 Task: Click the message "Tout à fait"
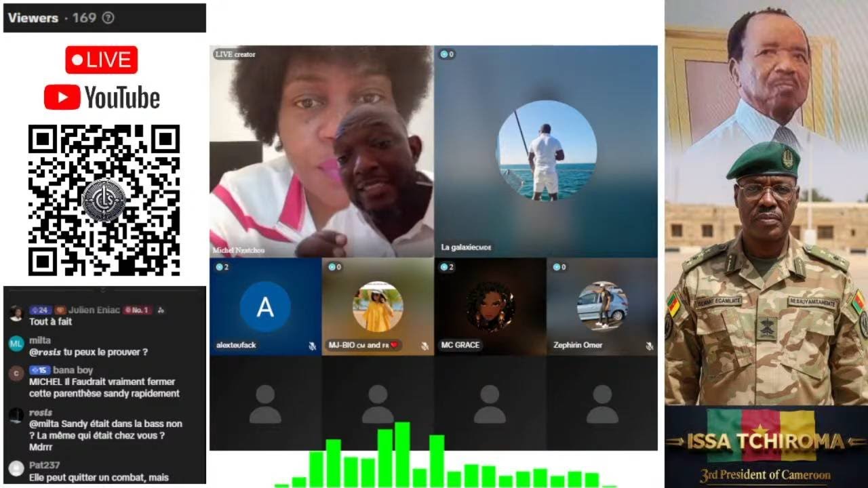coord(50,322)
